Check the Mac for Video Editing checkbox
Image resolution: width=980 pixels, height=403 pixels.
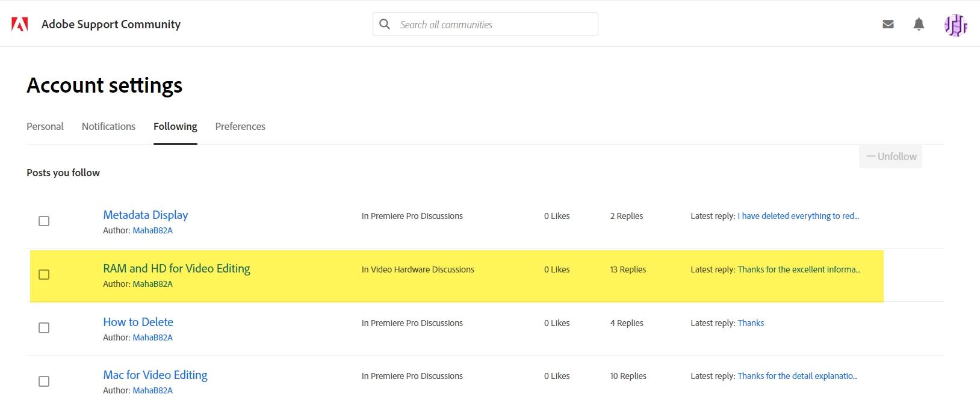click(x=44, y=381)
